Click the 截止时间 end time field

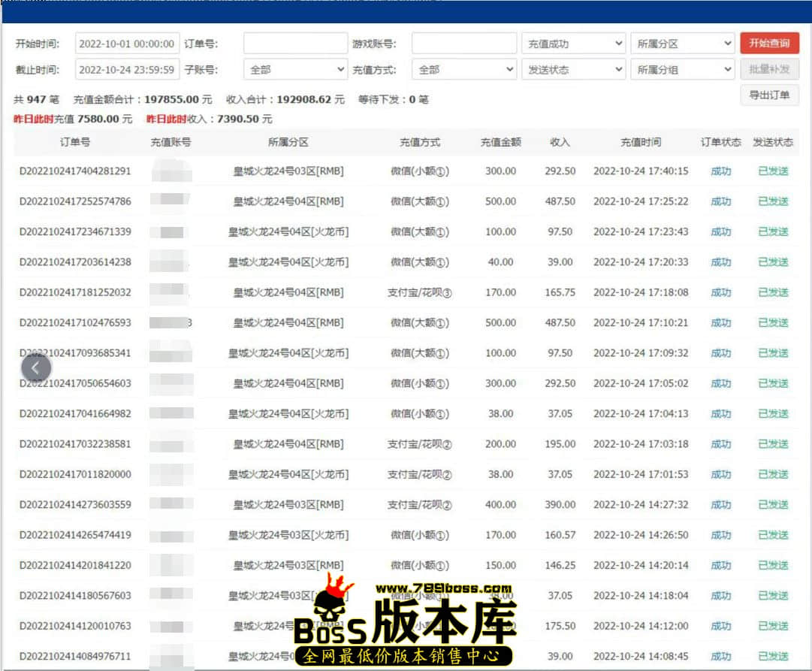click(x=126, y=68)
